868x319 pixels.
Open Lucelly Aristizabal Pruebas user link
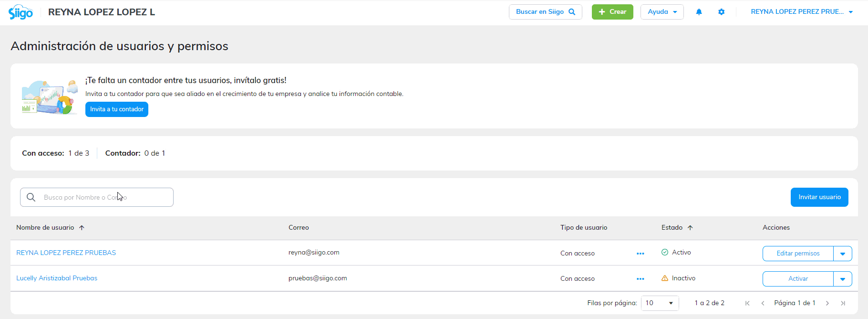coord(57,278)
